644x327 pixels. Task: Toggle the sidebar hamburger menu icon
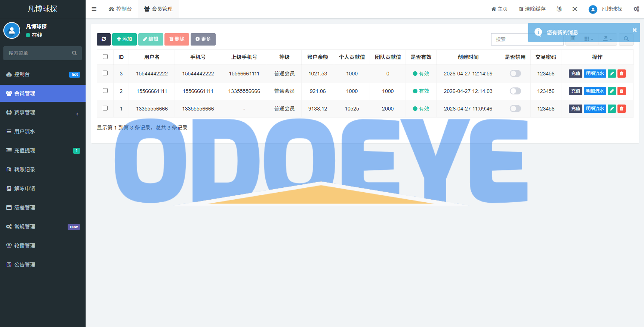pos(94,9)
